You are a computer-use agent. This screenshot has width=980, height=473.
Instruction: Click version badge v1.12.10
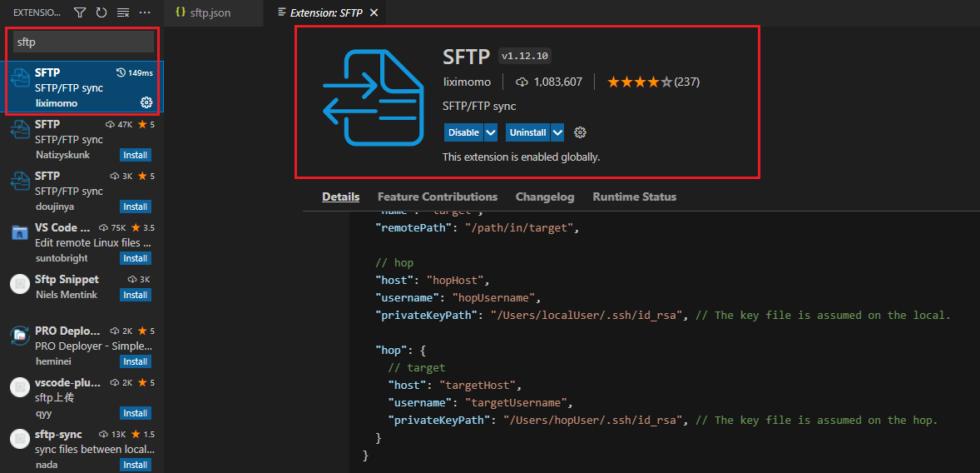[x=524, y=57]
